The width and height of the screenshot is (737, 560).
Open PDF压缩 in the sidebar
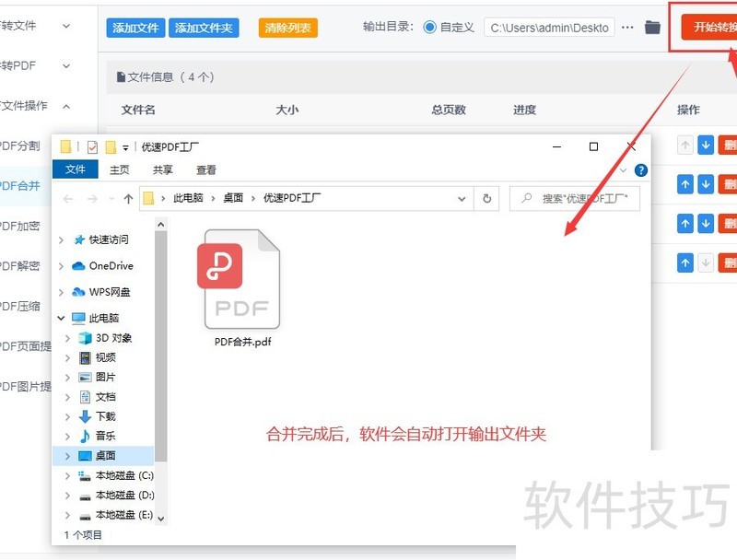pyautogui.click(x=19, y=307)
